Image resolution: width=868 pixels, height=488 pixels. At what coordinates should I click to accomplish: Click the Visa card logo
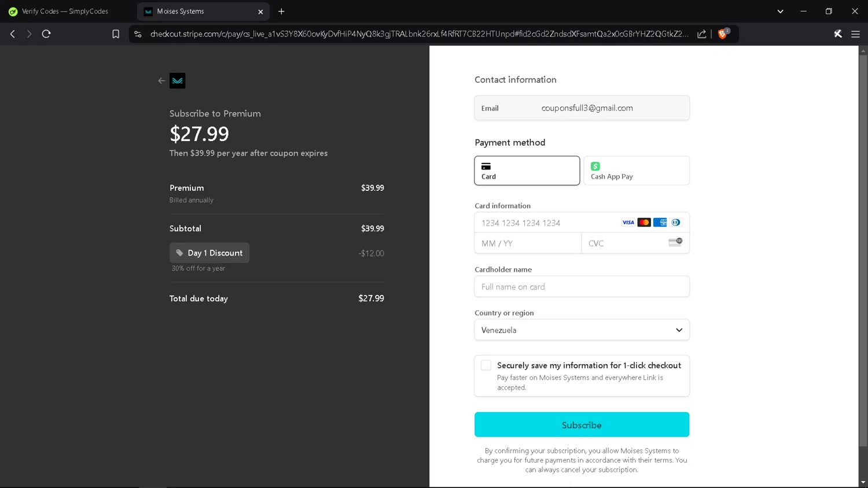(628, 223)
